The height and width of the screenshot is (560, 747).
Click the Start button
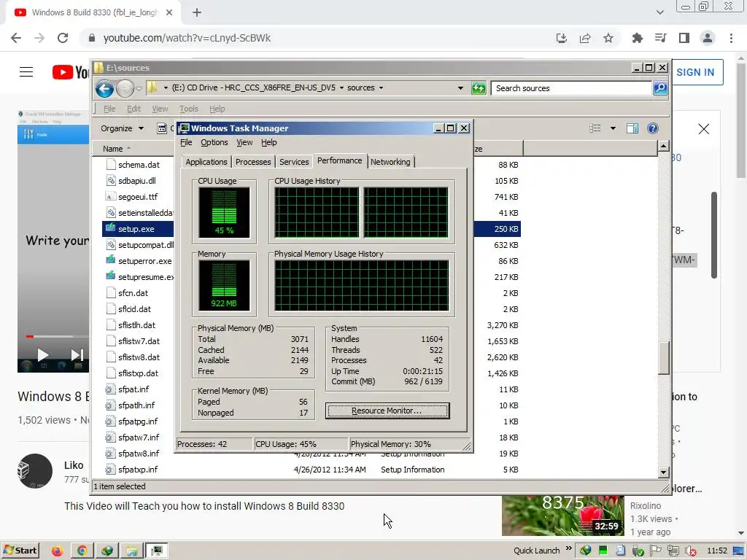[20, 551]
